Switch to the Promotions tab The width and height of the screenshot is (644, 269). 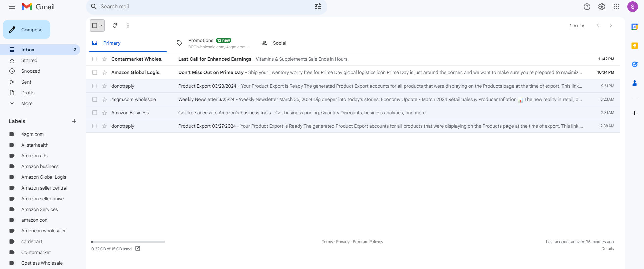(213, 43)
